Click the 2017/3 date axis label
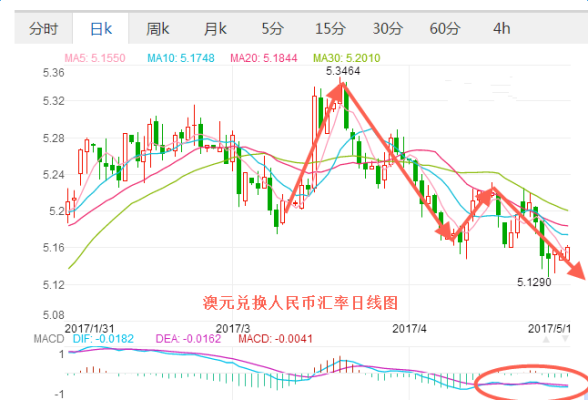 click(x=233, y=328)
